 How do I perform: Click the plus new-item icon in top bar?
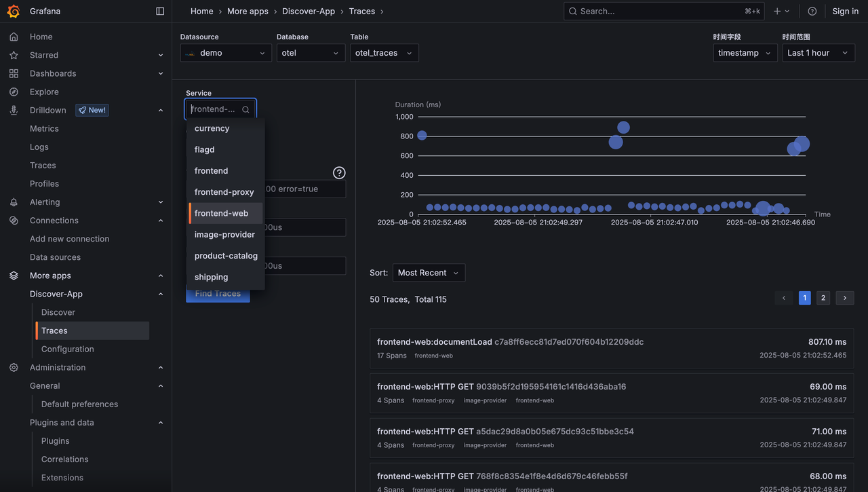[x=777, y=11]
